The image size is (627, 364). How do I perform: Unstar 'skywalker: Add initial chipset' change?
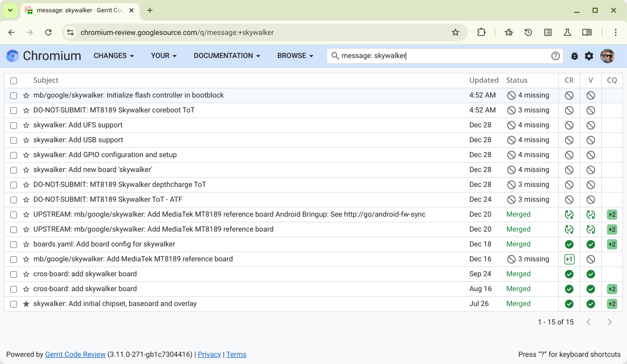click(26, 304)
